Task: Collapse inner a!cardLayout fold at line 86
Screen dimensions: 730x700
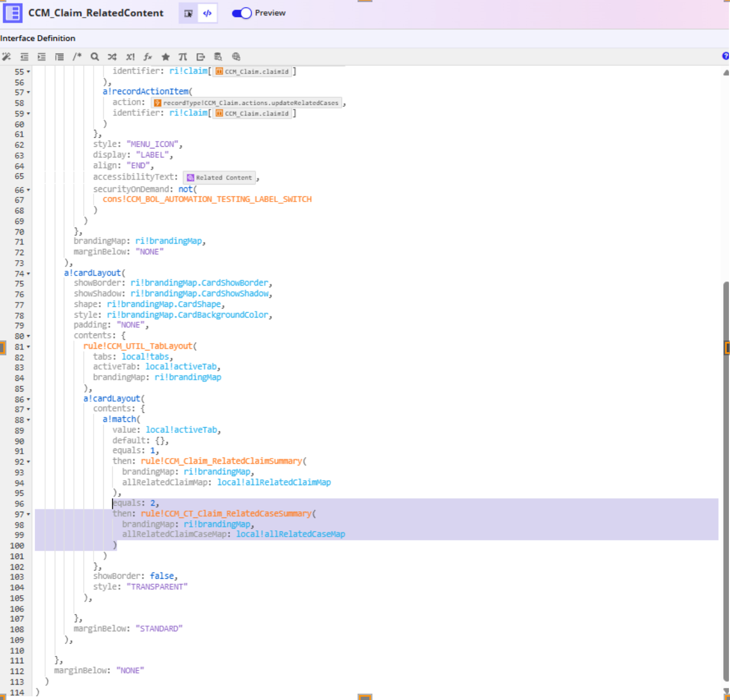Action: coord(28,399)
